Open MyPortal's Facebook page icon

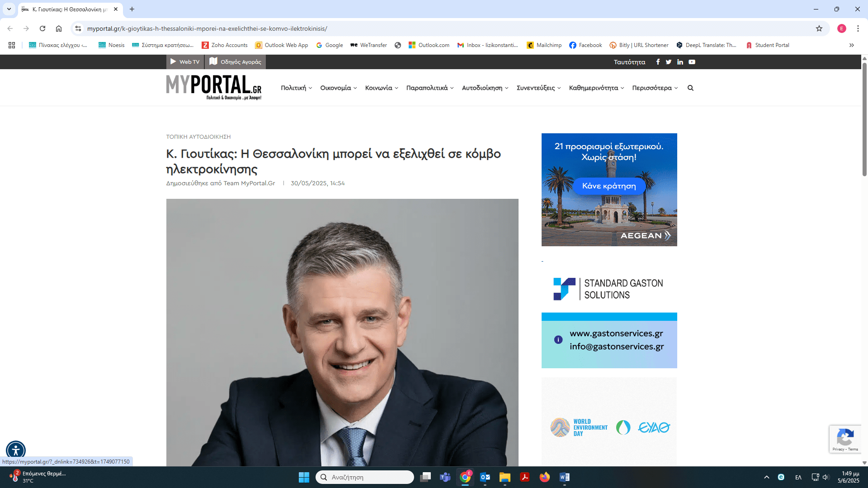point(658,62)
